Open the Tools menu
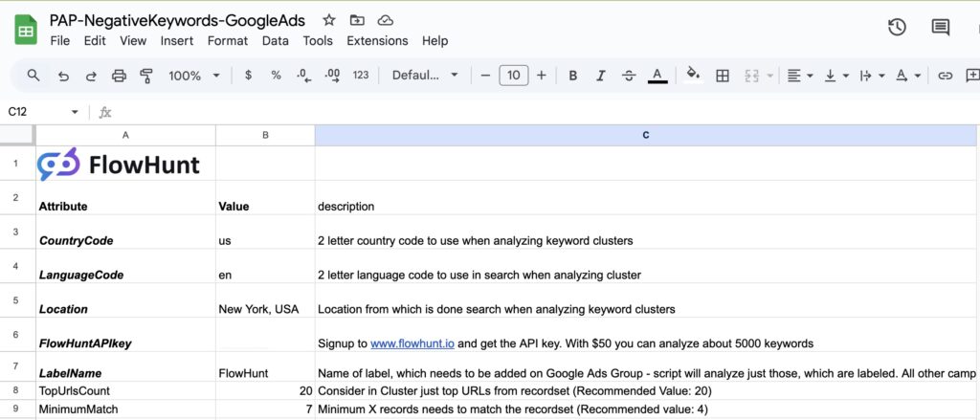 [x=318, y=40]
